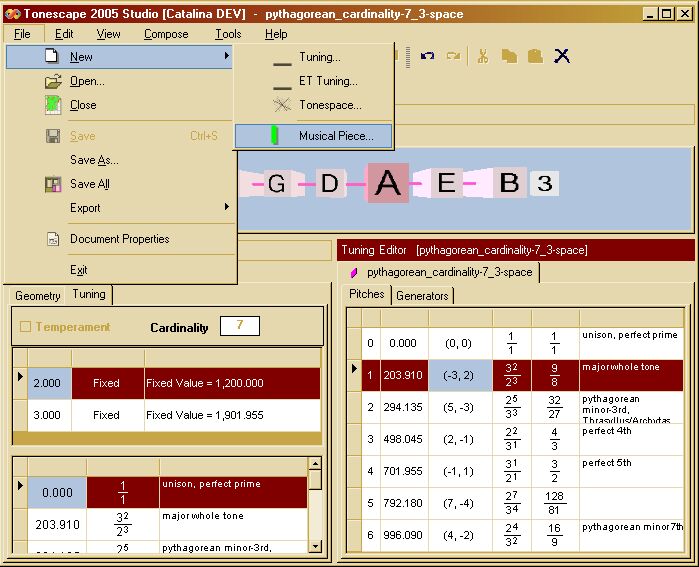Expand the Export submenu arrow
The image size is (699, 567).
point(226,207)
